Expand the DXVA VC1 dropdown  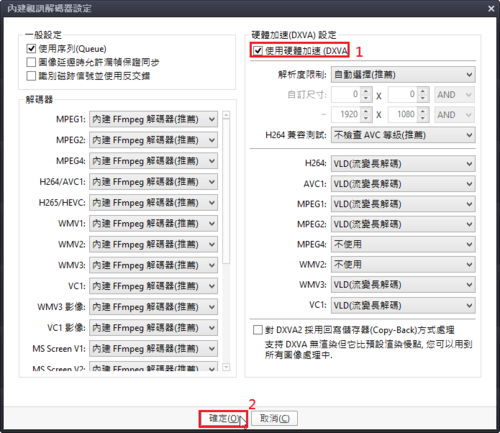click(403, 305)
